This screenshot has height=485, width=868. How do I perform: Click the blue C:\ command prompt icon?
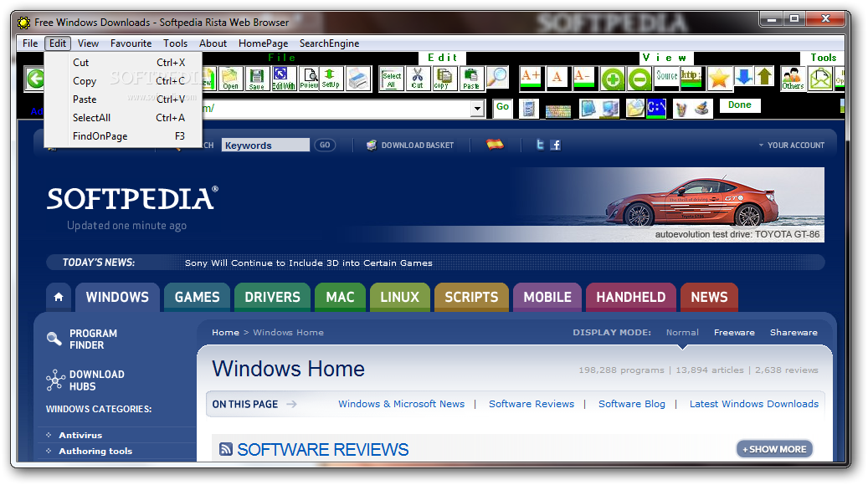pyautogui.click(x=656, y=108)
